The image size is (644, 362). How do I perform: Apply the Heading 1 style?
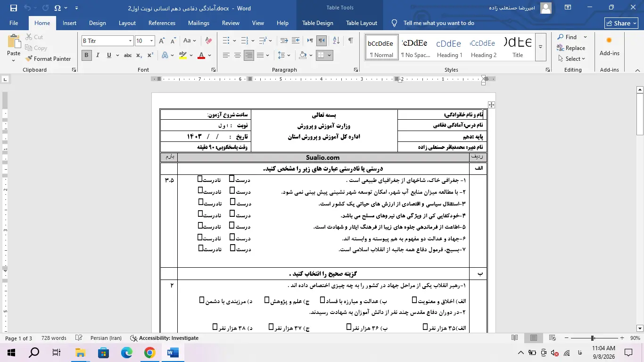449,47
